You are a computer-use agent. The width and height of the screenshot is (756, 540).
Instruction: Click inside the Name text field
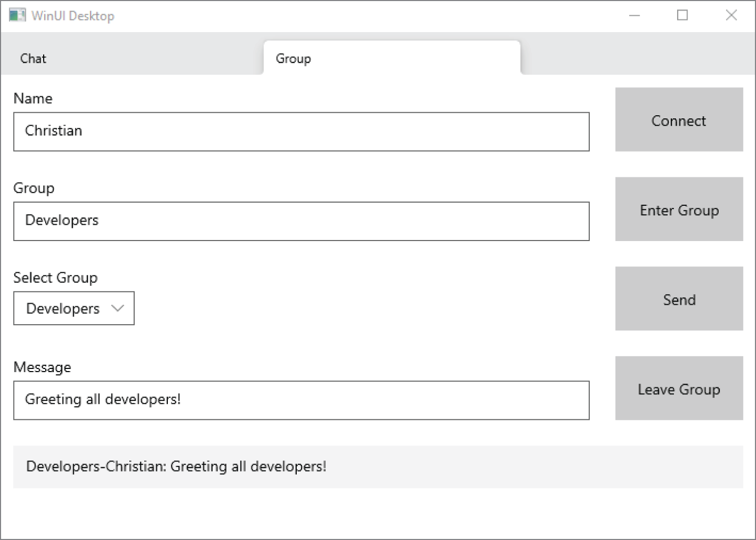point(301,132)
